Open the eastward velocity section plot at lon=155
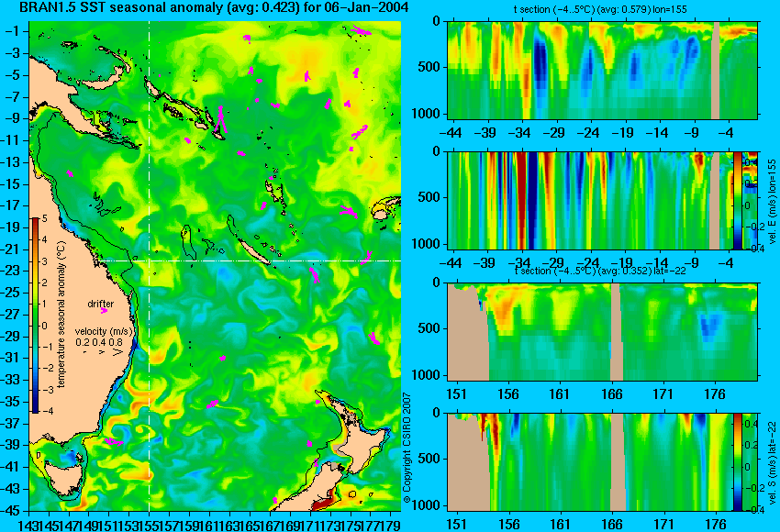The height and width of the screenshot is (532, 780). 590,201
